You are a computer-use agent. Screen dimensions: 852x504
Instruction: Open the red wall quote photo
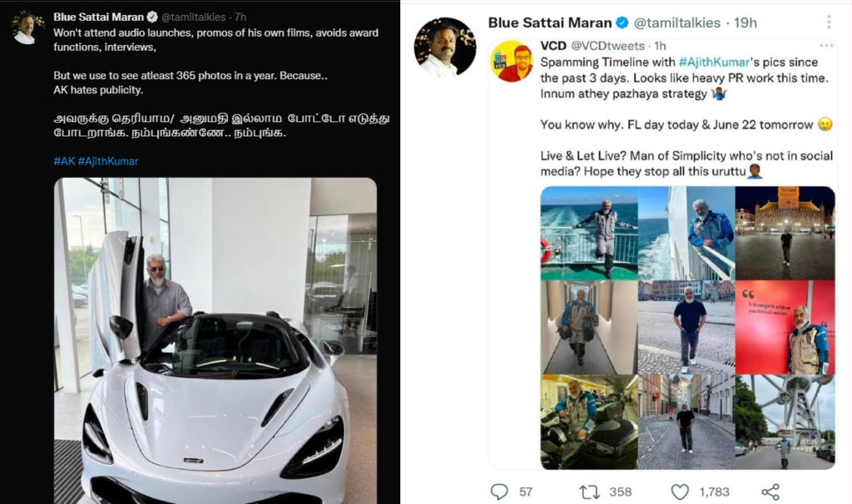click(785, 327)
